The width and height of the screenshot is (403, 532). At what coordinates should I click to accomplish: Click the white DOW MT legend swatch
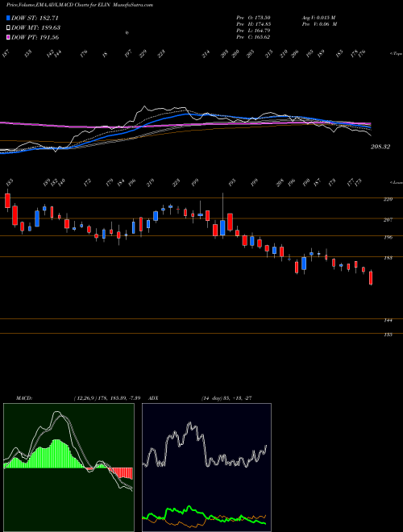(8, 27)
